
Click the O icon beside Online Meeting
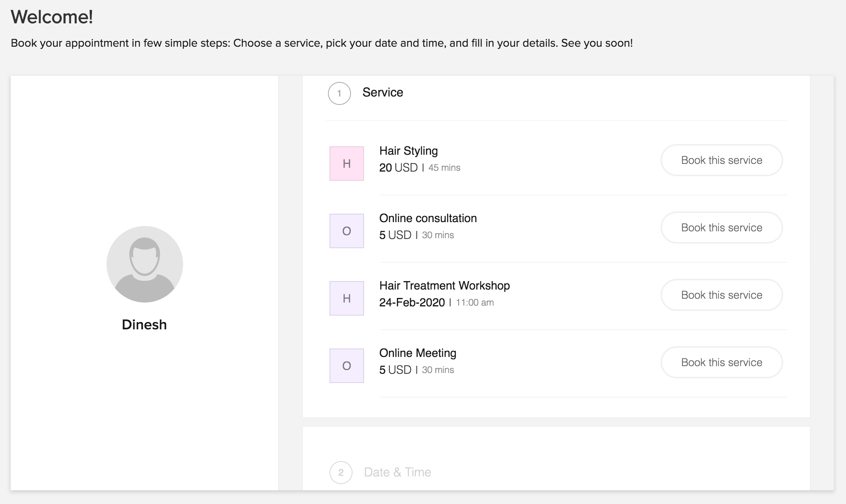[346, 366]
